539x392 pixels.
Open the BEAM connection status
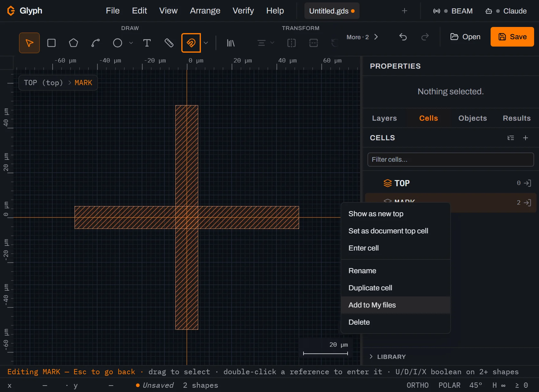point(453,11)
